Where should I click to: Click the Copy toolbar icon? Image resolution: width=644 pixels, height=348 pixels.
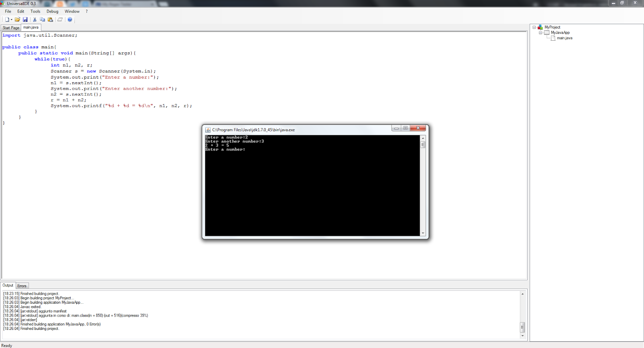(42, 19)
